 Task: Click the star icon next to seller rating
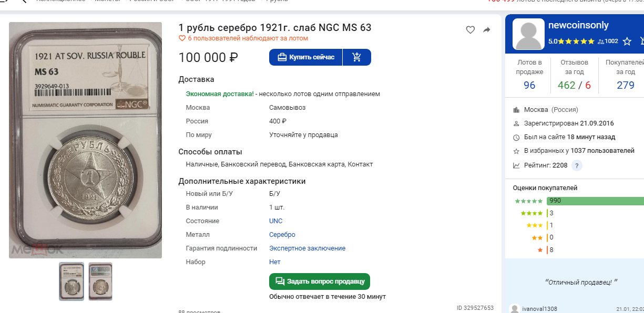coord(627,41)
